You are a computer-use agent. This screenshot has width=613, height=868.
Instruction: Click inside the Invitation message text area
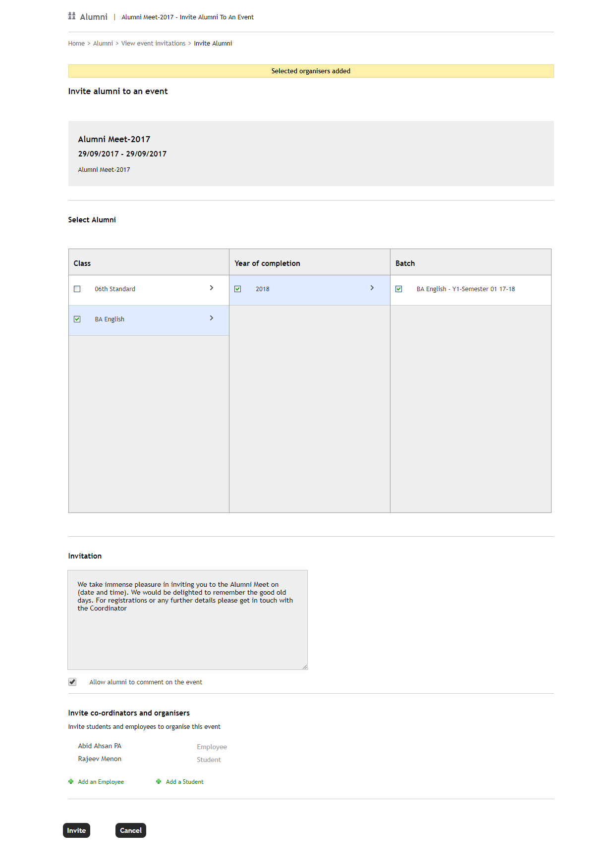click(187, 634)
